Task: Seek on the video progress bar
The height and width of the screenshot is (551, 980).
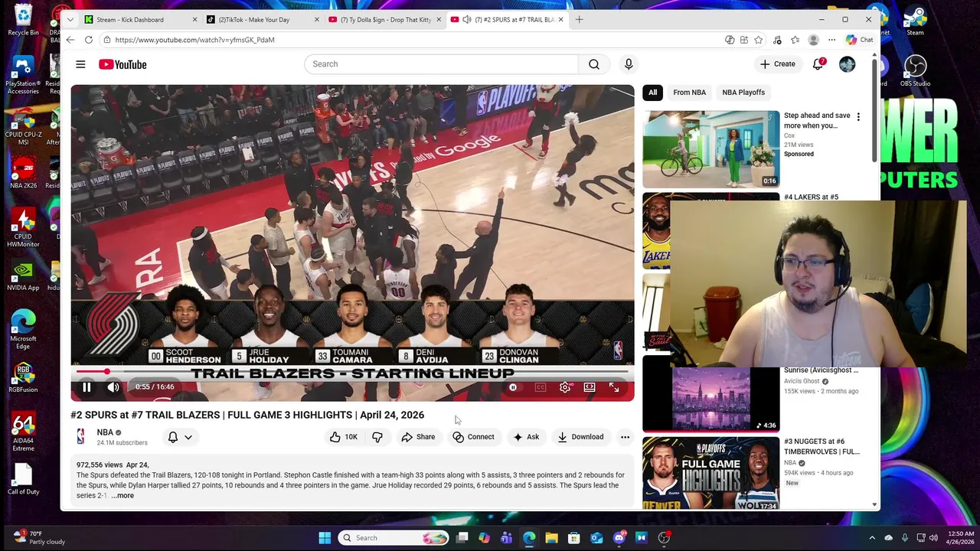Action: (x=352, y=372)
